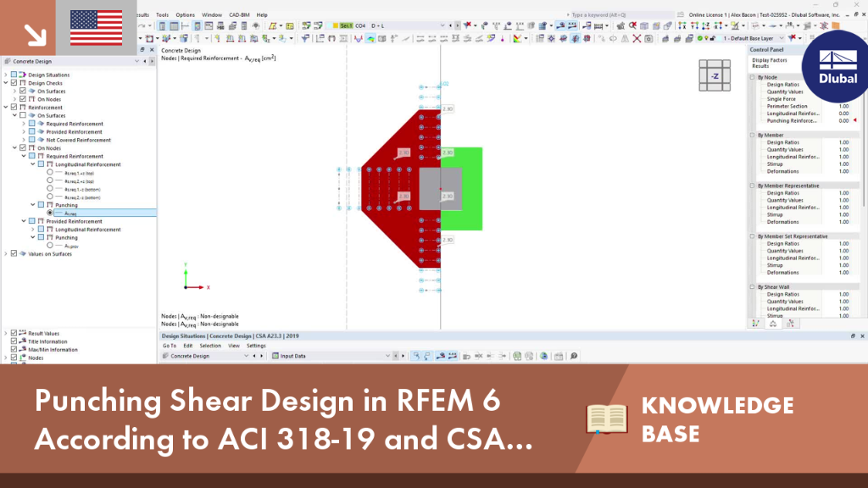This screenshot has width=868, height=488.
Task: Collapse the Design Checks tree node
Action: click(6, 83)
